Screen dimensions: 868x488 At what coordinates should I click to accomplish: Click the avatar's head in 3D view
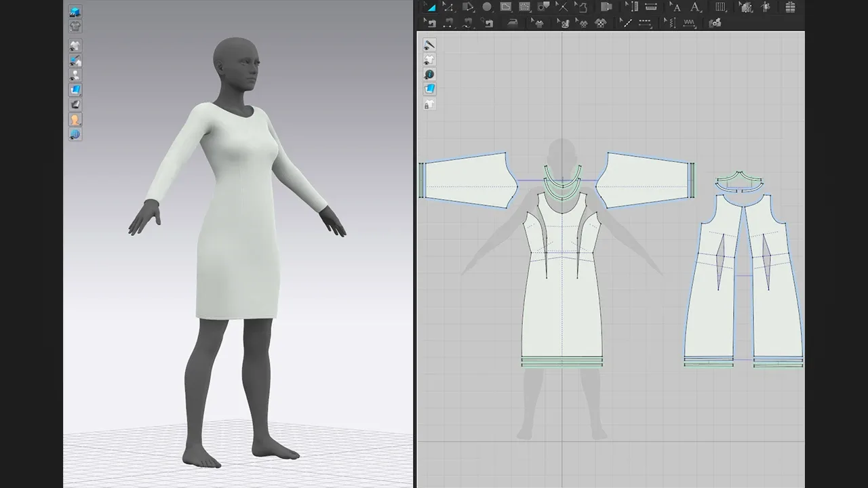pyautogui.click(x=236, y=62)
